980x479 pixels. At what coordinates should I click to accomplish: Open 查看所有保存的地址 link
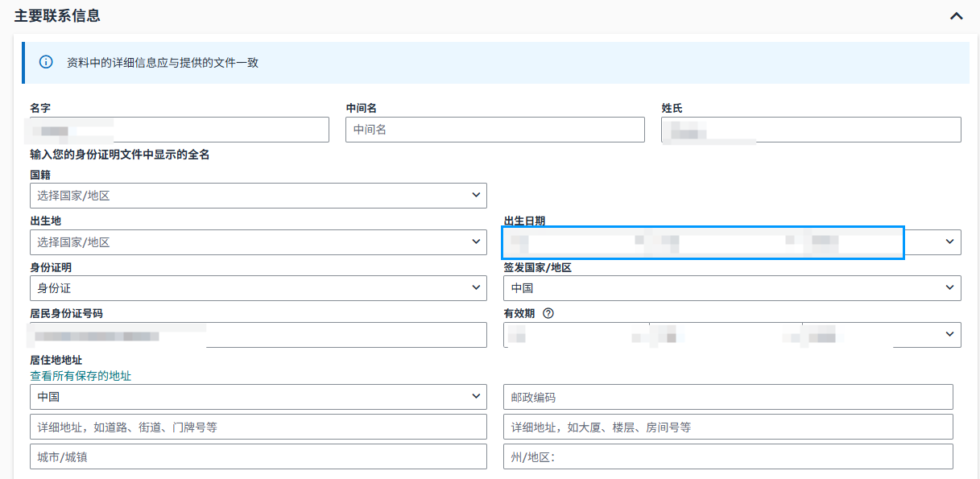[x=81, y=376]
